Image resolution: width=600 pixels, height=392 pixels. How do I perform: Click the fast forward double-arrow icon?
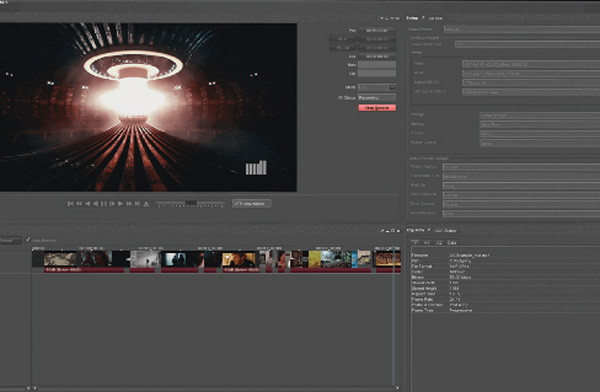[129, 204]
